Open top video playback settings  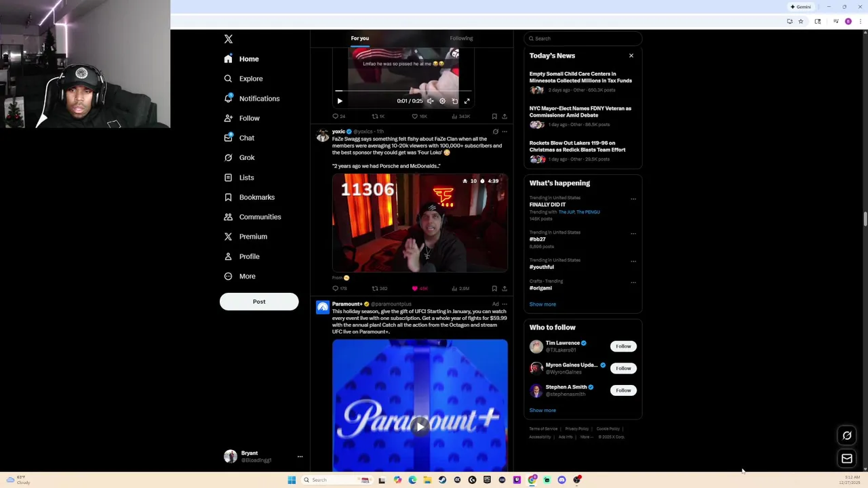(442, 101)
